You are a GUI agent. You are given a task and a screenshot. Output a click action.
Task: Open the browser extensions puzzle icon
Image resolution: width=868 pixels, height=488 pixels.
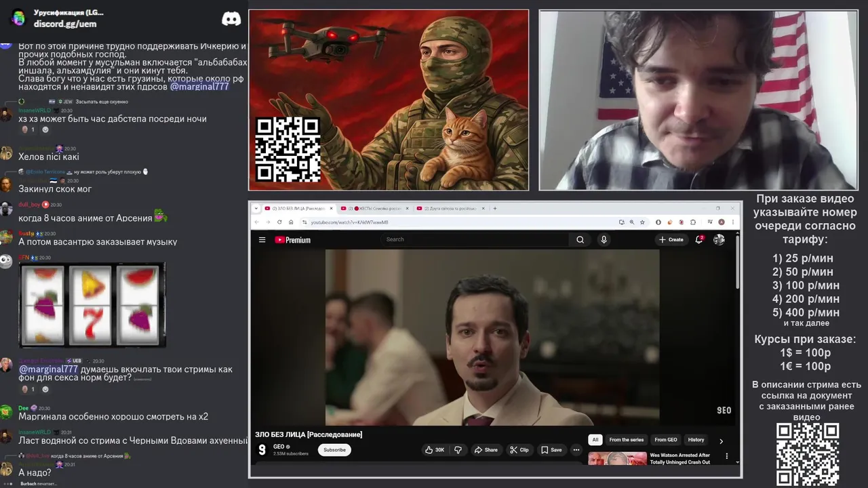pyautogui.click(x=692, y=222)
